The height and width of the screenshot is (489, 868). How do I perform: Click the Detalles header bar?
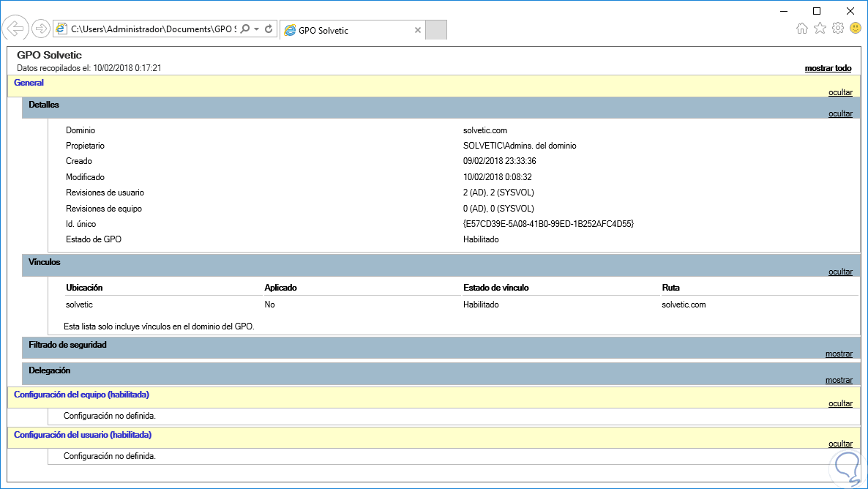pos(441,108)
